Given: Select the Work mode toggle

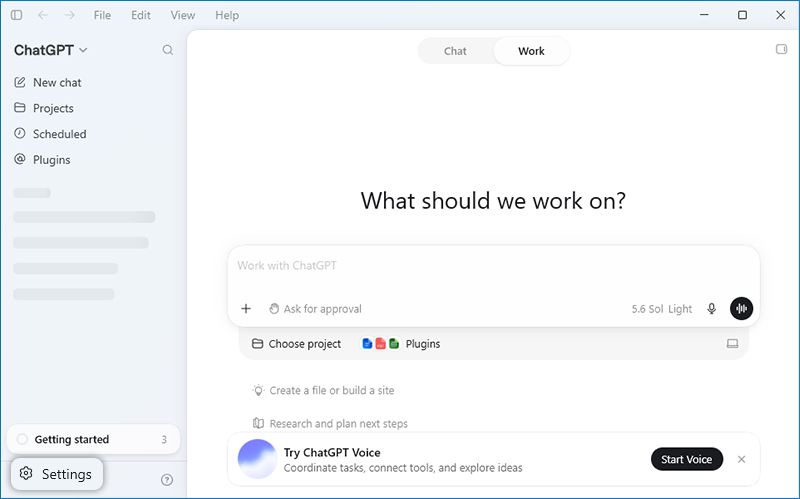Looking at the screenshot, I should (x=531, y=51).
